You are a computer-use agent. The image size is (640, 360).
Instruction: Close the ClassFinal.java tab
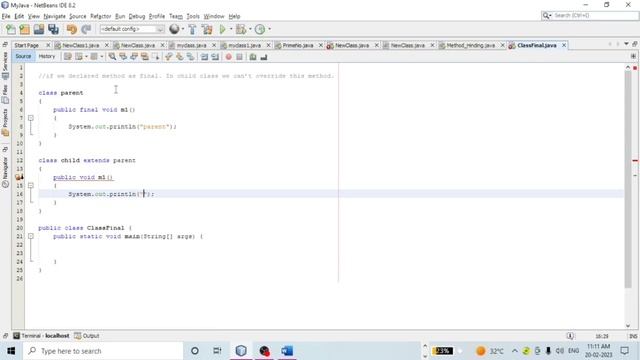click(x=564, y=45)
